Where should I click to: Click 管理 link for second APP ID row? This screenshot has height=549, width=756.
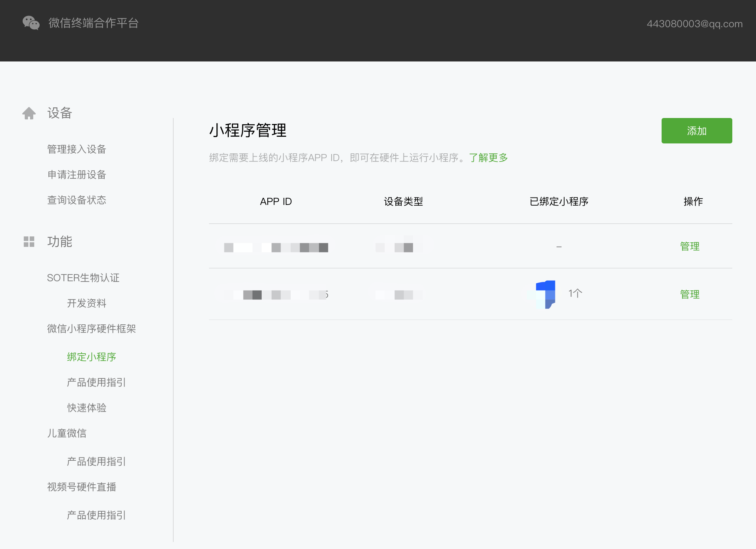coord(691,294)
